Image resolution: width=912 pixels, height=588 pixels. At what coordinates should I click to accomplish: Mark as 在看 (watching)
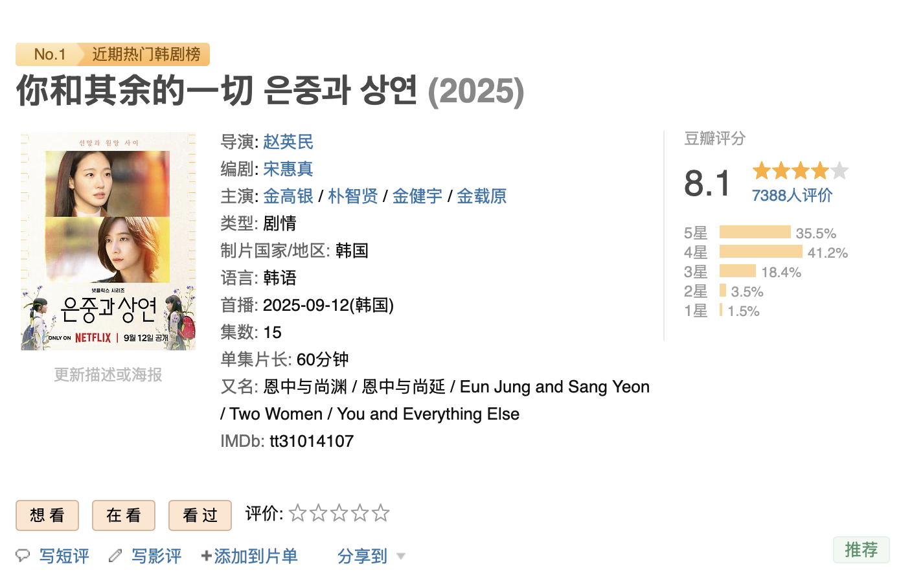(124, 515)
